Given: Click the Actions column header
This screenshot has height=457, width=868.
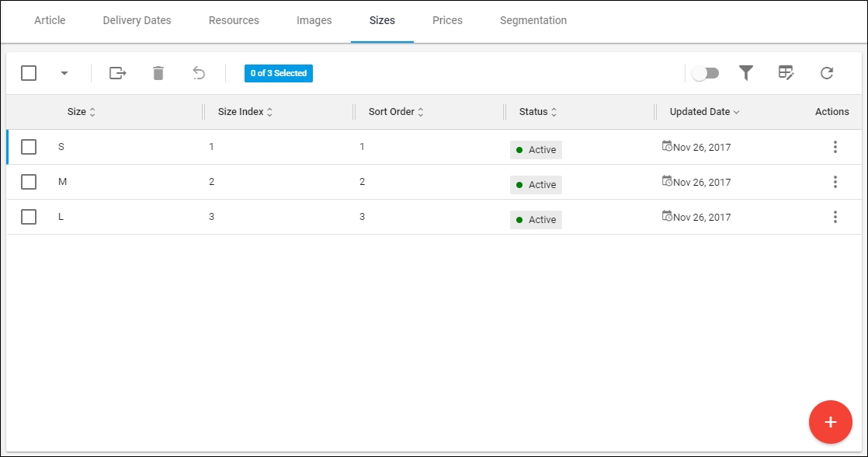Looking at the screenshot, I should pyautogui.click(x=832, y=111).
